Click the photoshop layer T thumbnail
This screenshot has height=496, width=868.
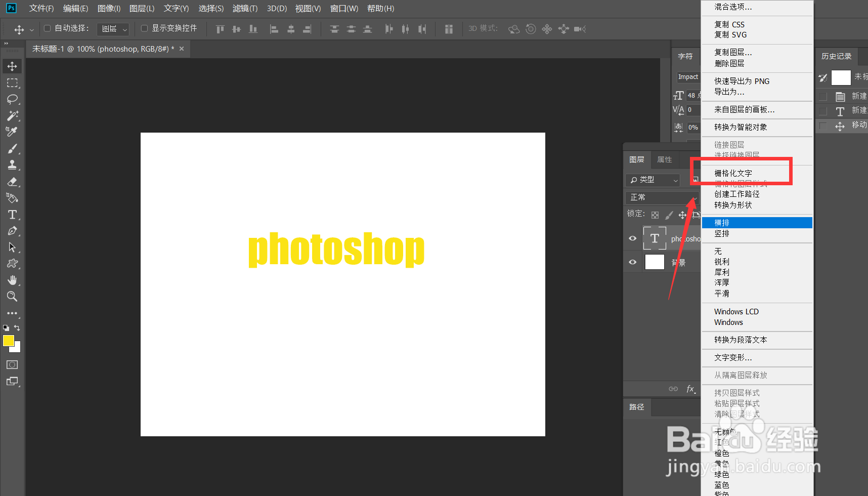[655, 238]
